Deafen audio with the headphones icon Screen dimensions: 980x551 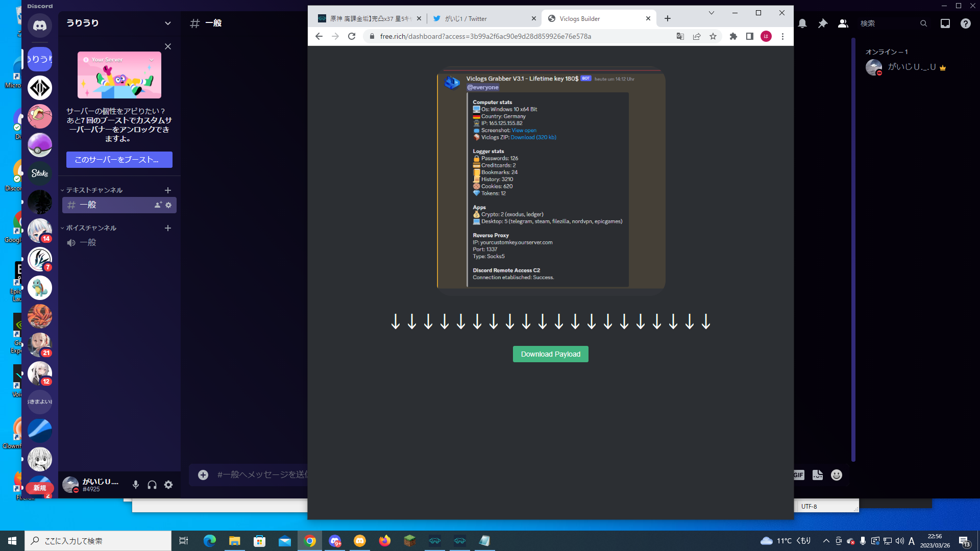pyautogui.click(x=152, y=485)
